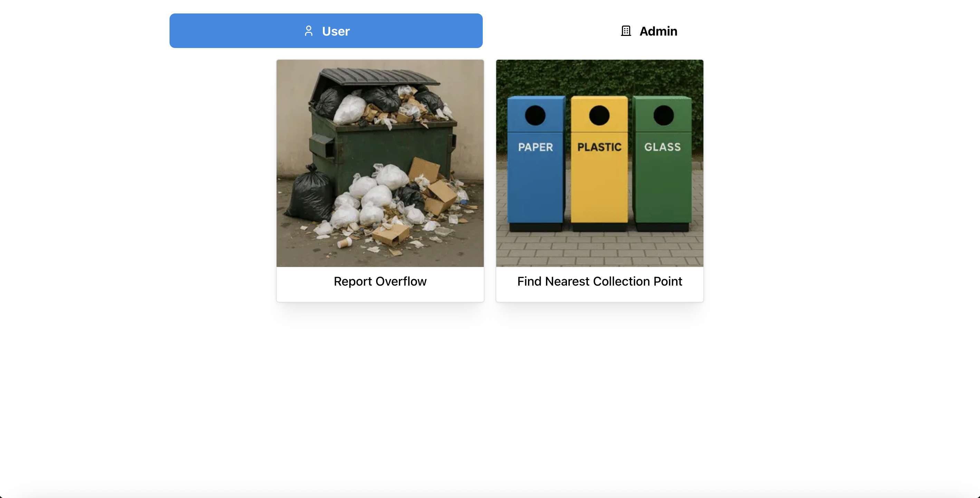This screenshot has width=980, height=498.
Task: Click the collection point card thumbnail
Action: tap(599, 164)
